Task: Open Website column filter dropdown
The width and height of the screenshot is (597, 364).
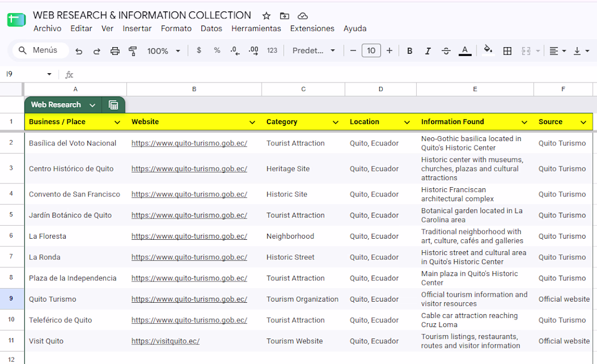Action: [252, 122]
